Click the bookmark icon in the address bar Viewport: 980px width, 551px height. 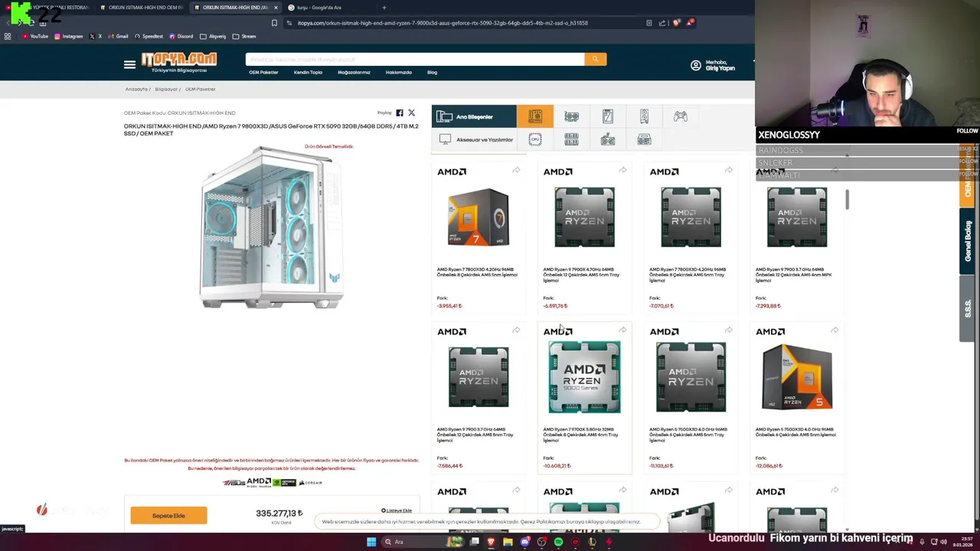(274, 23)
